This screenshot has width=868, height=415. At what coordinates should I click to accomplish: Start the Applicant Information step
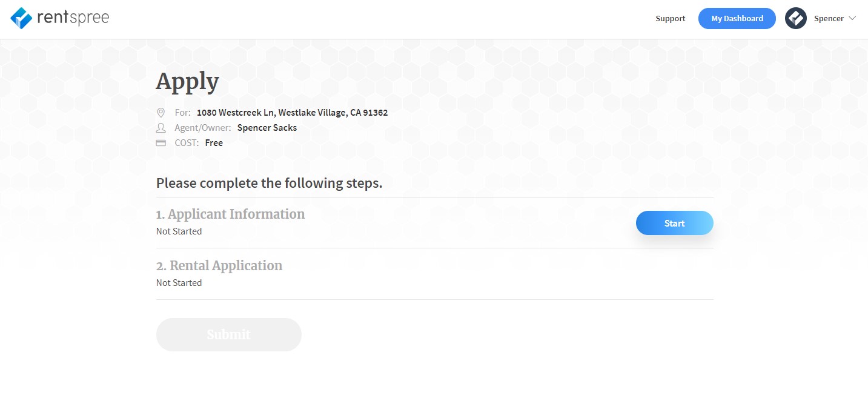[675, 223]
